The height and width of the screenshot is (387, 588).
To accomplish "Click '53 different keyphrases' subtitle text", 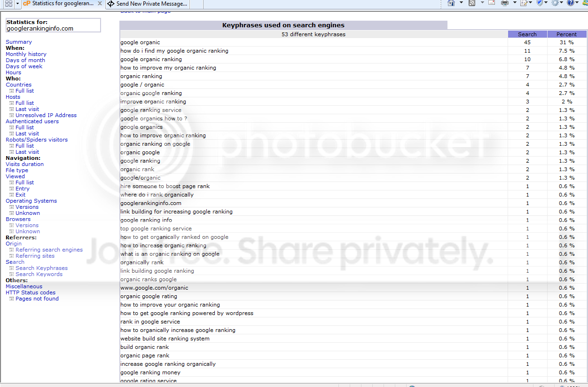I will point(314,34).
